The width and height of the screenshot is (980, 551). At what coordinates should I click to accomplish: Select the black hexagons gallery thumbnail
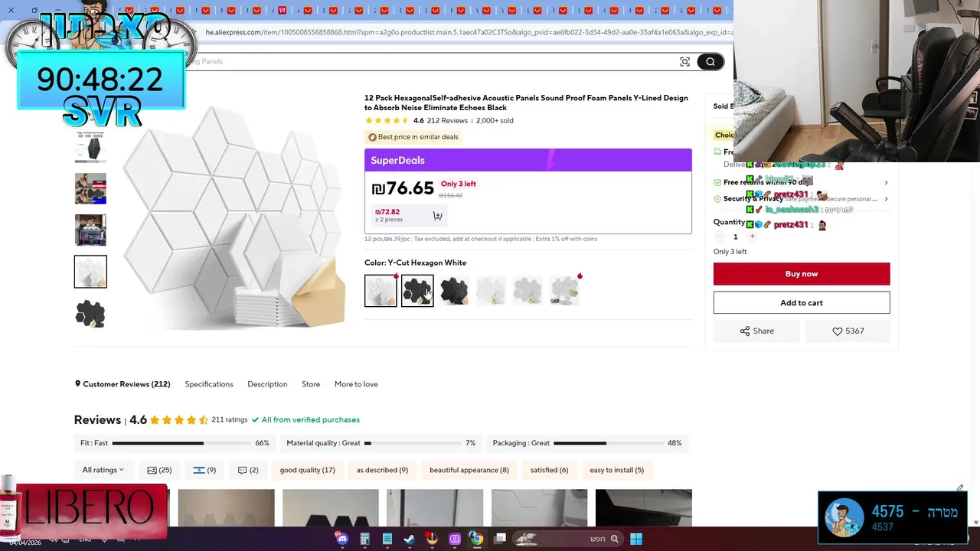[x=90, y=313]
